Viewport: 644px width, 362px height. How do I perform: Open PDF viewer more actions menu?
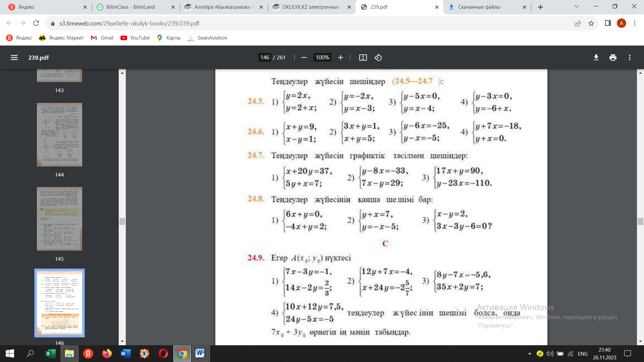[630, 58]
